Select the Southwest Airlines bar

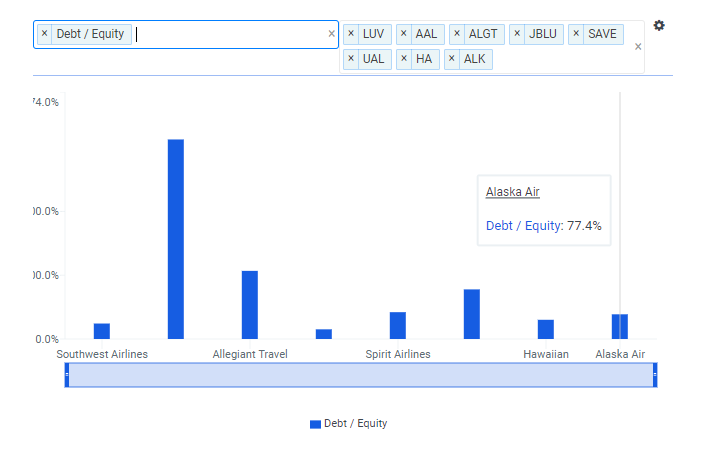pos(102,331)
